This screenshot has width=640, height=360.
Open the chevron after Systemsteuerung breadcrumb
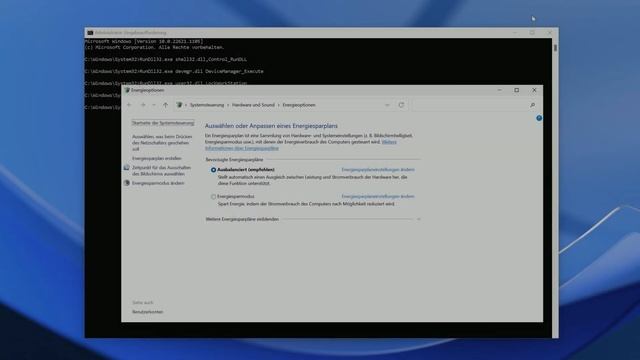[x=228, y=105]
